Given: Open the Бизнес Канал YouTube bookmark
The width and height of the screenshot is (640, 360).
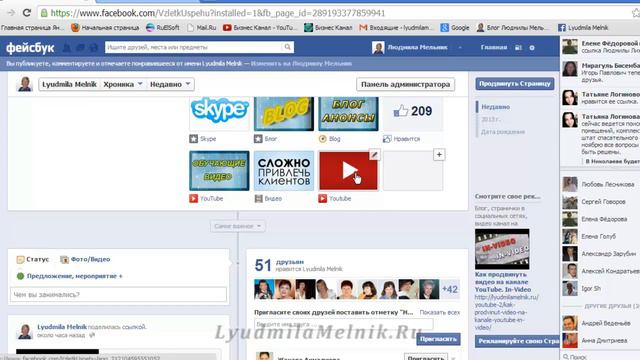Looking at the screenshot, I should [x=260, y=27].
